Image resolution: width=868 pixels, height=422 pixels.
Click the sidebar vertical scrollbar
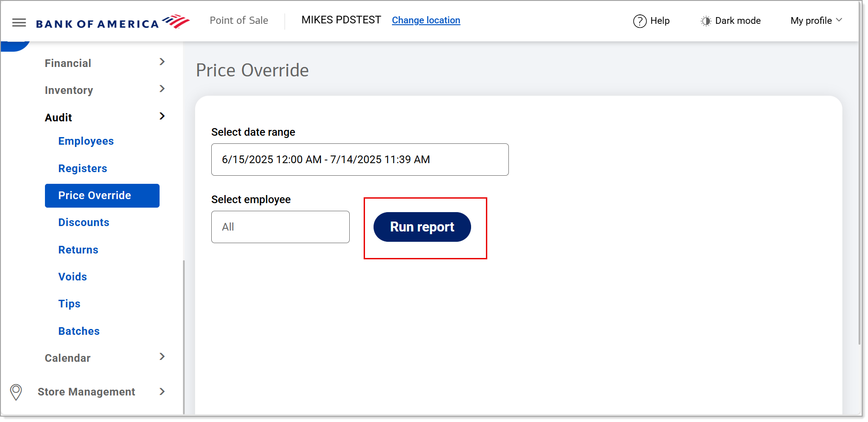(x=184, y=337)
